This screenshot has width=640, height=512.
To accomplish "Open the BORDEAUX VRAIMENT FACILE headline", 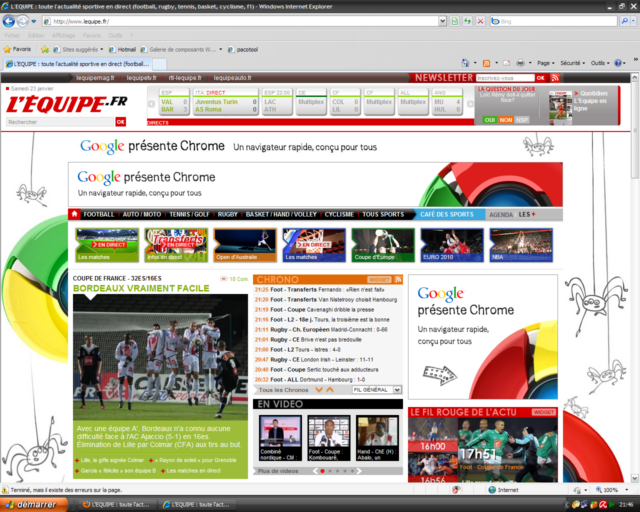I will click(141, 288).
